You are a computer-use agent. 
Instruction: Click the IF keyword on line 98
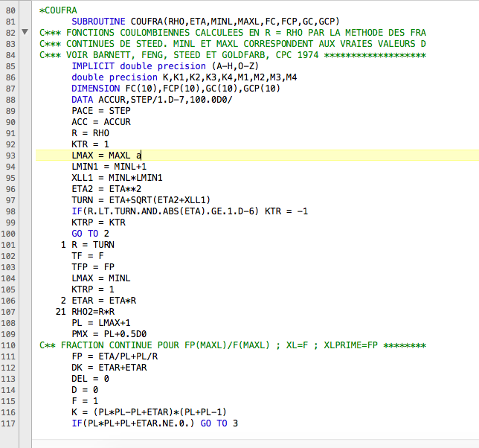point(77,211)
